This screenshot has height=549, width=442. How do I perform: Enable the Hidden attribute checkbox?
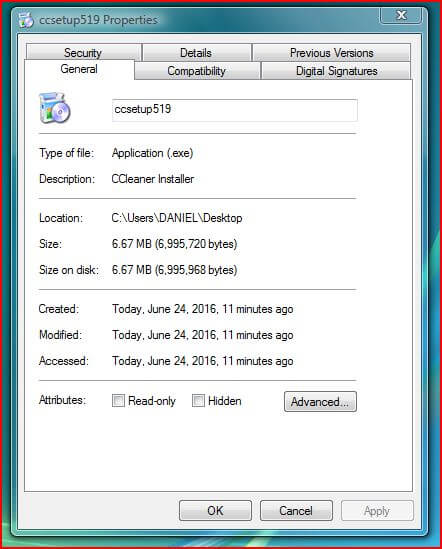[x=198, y=401]
